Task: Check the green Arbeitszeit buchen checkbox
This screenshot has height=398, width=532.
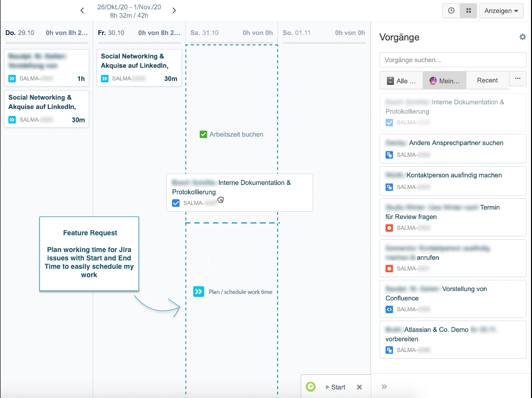Action: pyautogui.click(x=203, y=134)
